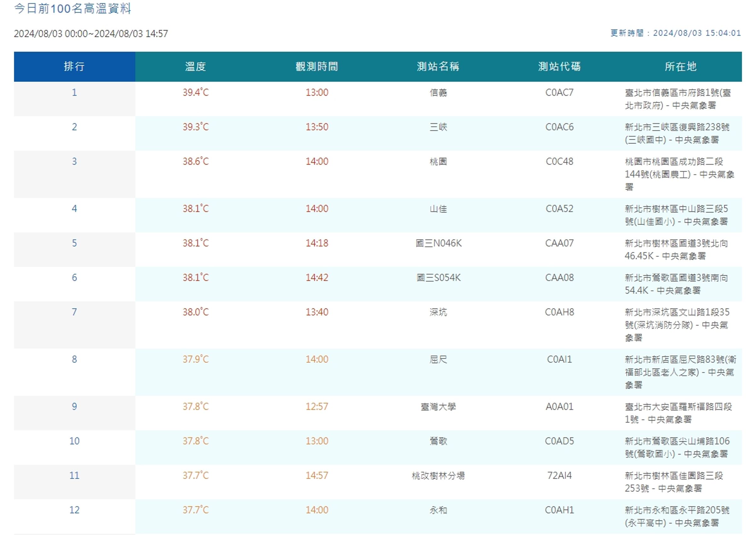Click rank number 1
The width and height of the screenshot is (756, 535).
(x=74, y=93)
